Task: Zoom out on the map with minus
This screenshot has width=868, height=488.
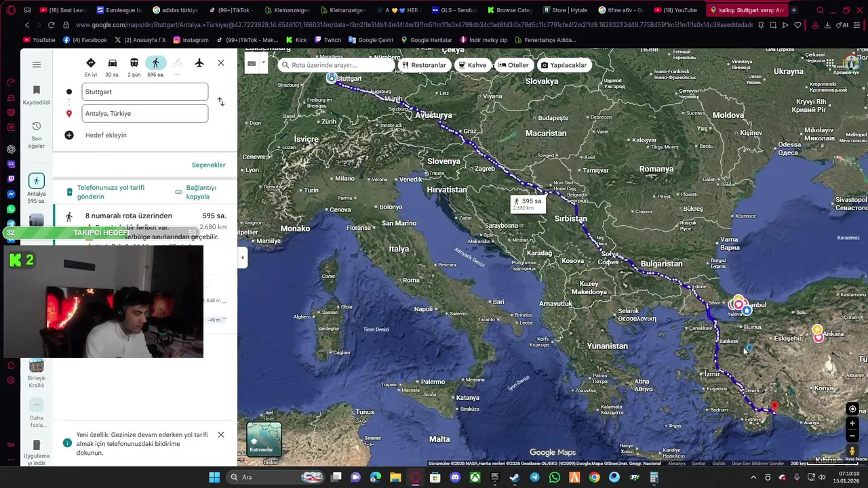Action: coord(852,436)
